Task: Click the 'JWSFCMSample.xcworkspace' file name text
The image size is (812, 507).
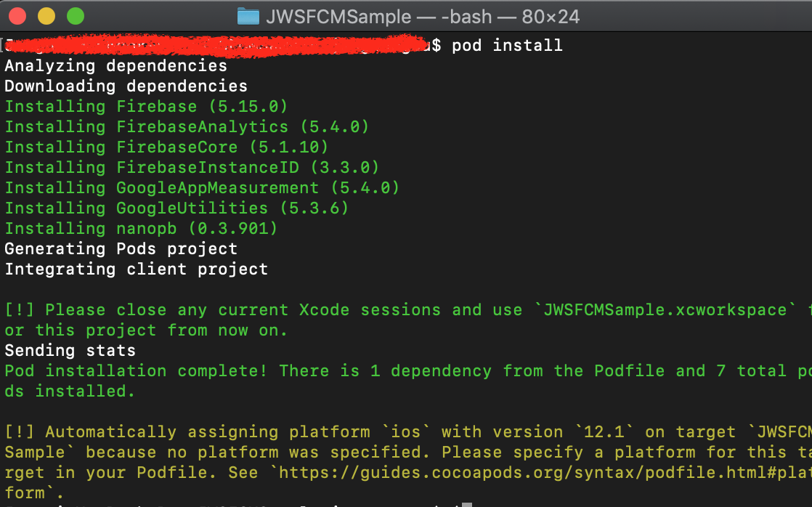Action: 665,309
